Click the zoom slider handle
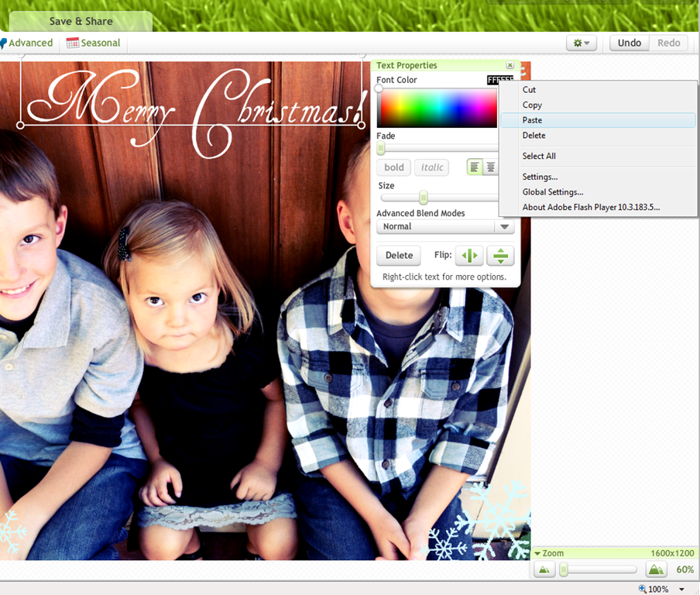This screenshot has height=595, width=700. [x=564, y=569]
